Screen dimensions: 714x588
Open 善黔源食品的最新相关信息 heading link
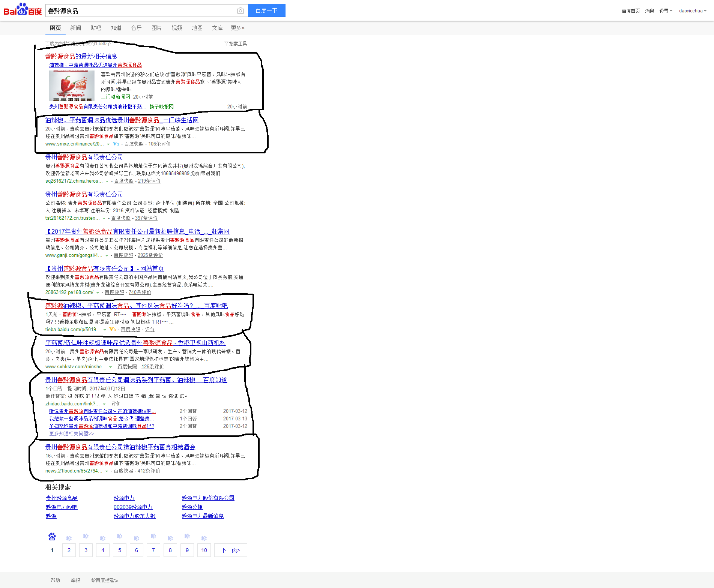pyautogui.click(x=81, y=56)
